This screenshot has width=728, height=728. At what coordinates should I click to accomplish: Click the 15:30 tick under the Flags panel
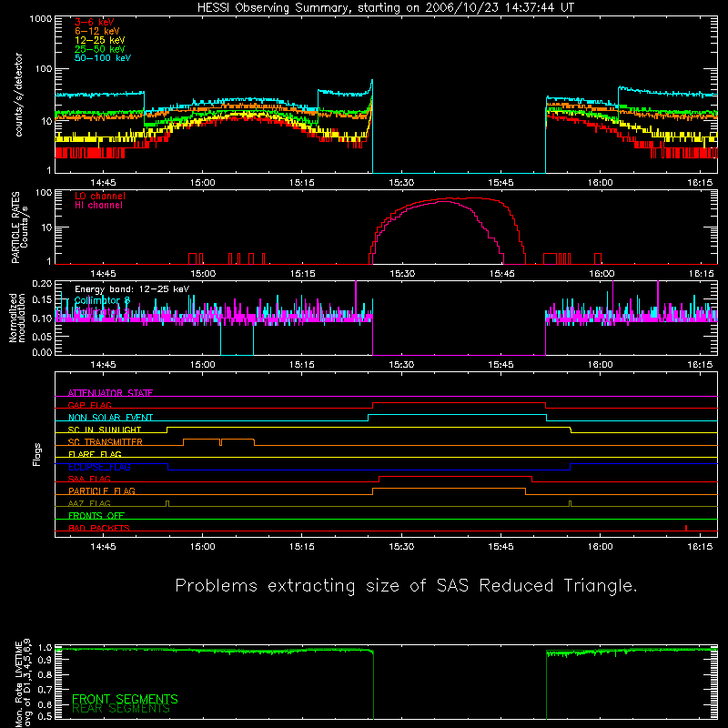pyautogui.click(x=401, y=547)
